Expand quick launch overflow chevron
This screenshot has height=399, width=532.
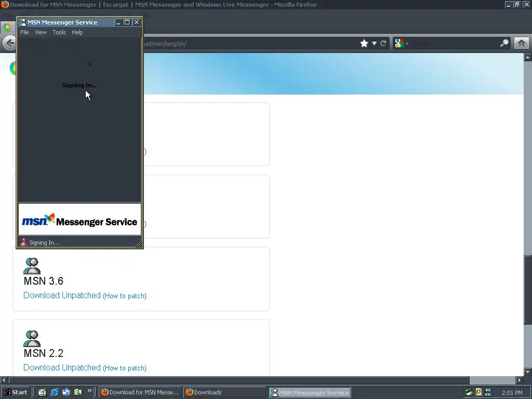pos(89,391)
